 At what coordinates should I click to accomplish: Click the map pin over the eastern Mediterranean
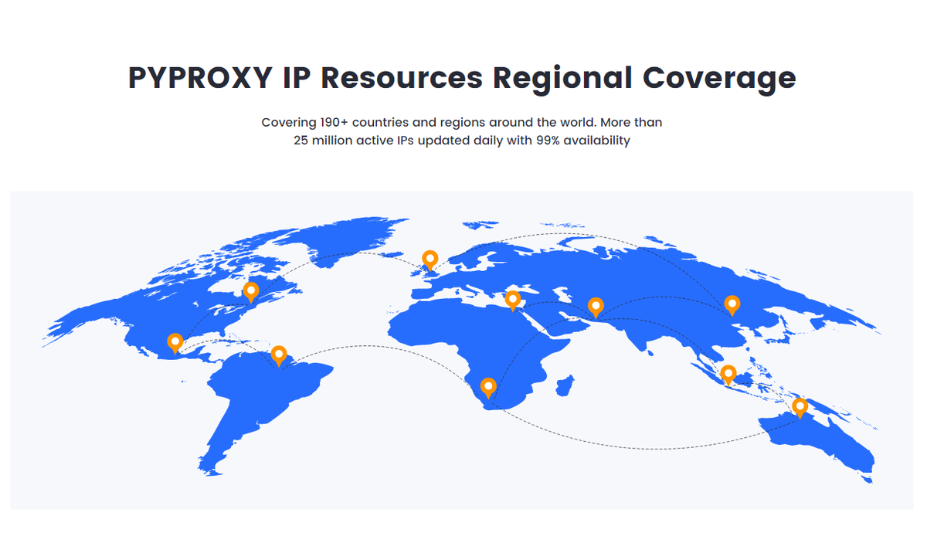pyautogui.click(x=512, y=300)
